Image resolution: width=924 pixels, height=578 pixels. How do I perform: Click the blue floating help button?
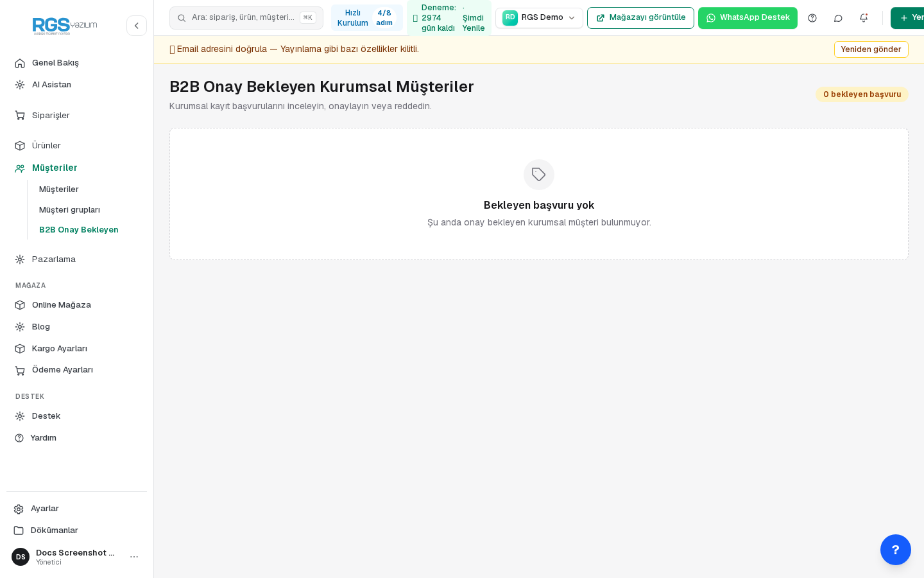click(x=896, y=550)
